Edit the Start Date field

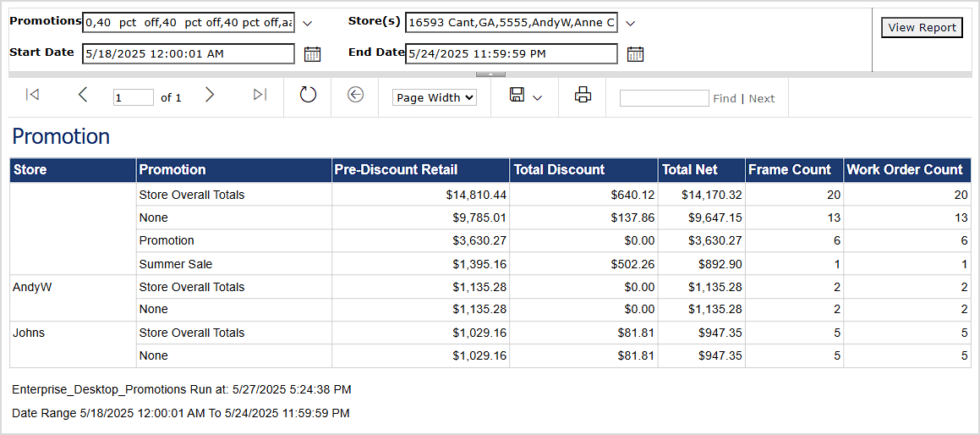pos(188,54)
